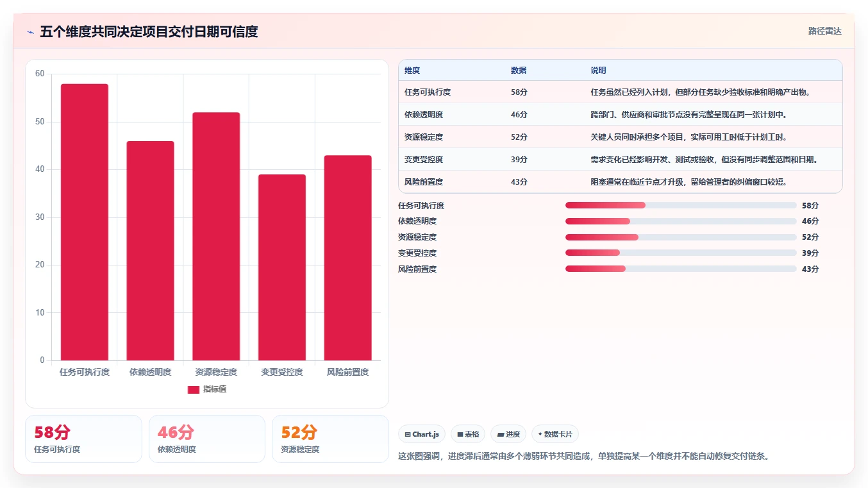Click the 43分 value beside progress bar
Screen dimensions: 868x488
coord(810,269)
